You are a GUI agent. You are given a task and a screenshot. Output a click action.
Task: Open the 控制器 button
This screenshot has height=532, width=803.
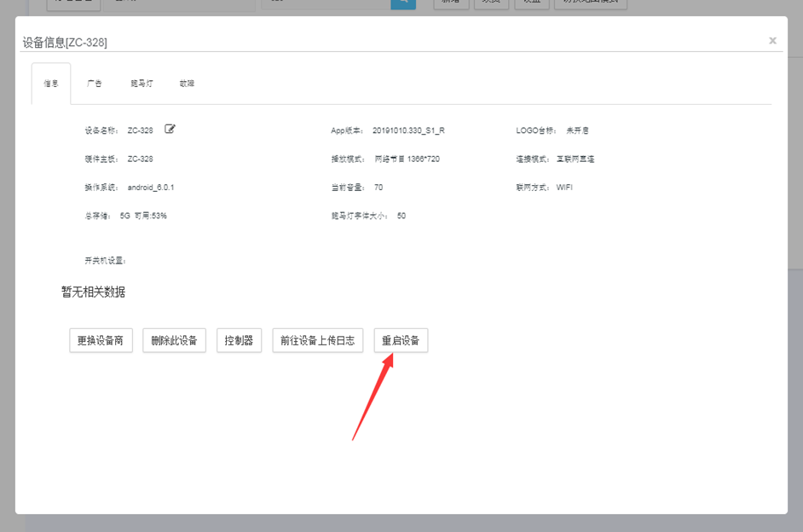pos(239,341)
